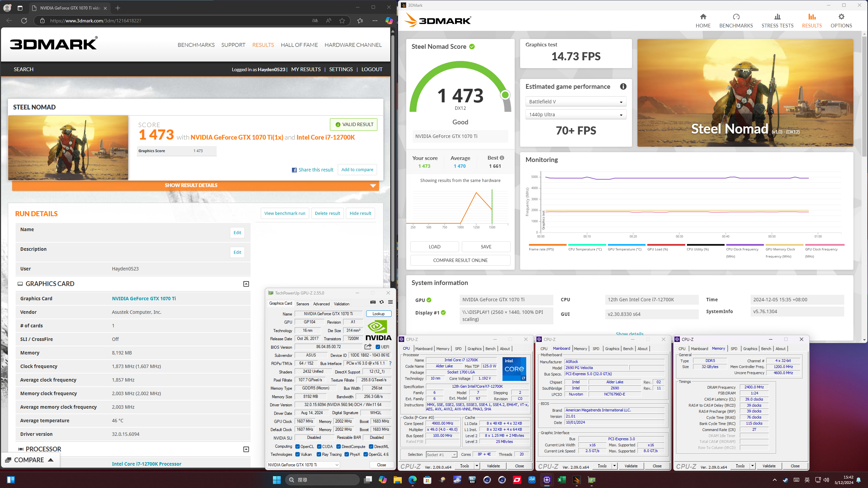Screen dimensions: 868x488
Task: Toggle the CUDA checkbox in GPU-Z
Action: (x=319, y=446)
